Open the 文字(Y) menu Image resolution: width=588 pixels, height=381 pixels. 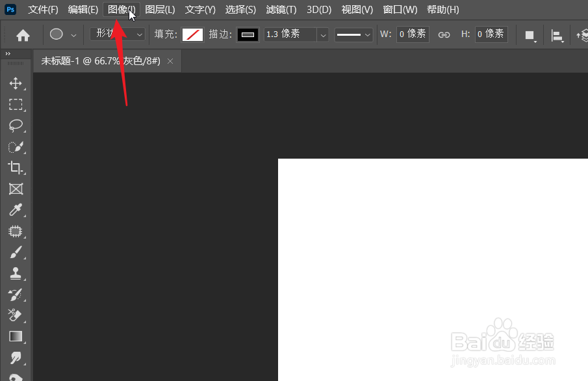200,9
